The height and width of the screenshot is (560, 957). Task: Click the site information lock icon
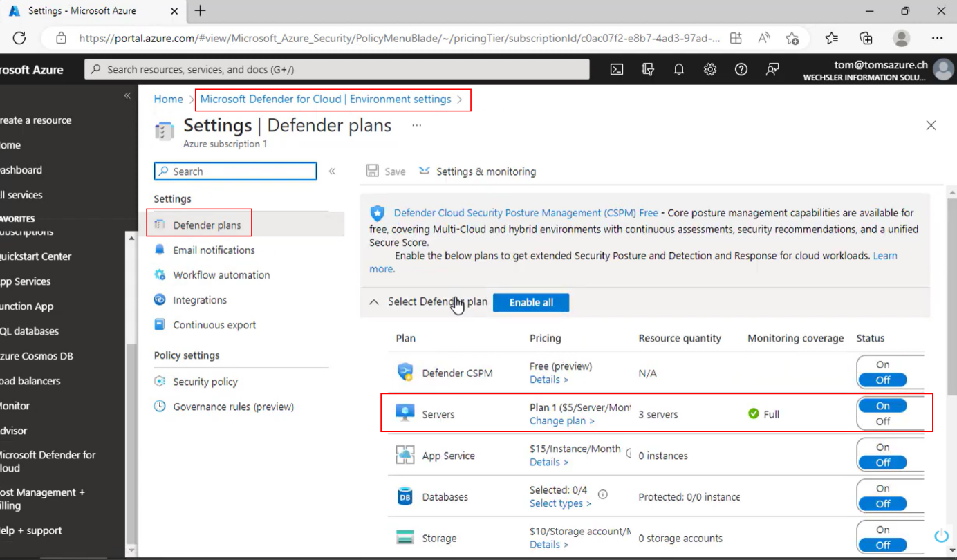pos(61,38)
